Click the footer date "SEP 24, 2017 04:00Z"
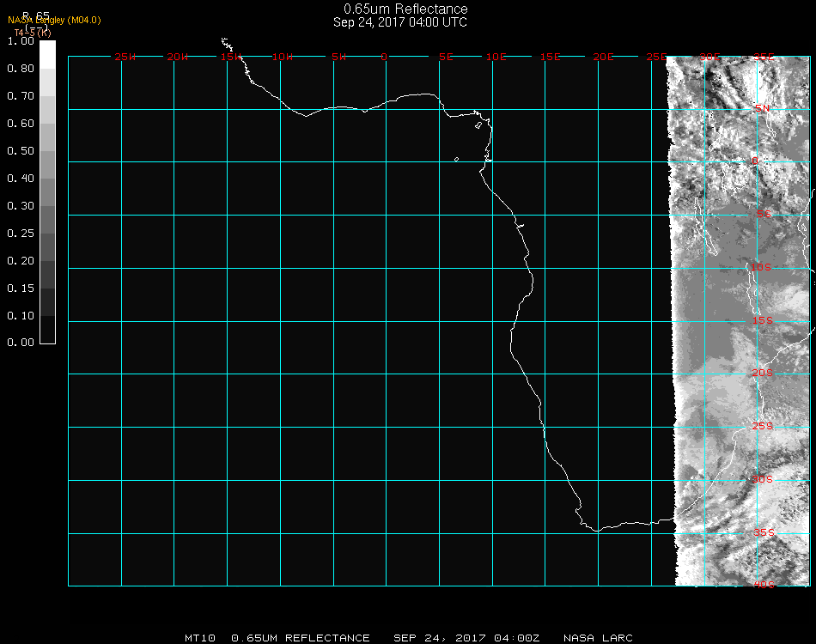Screen dimensions: 816x644 [466, 638]
